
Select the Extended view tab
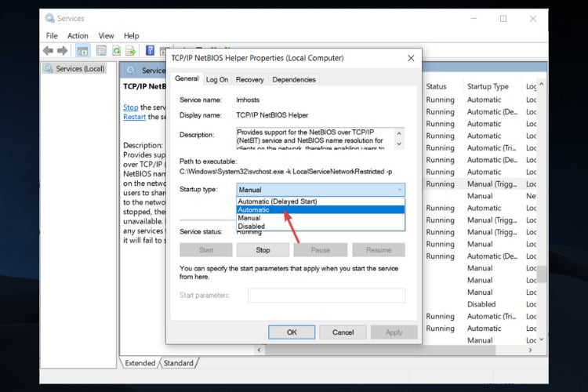point(140,363)
